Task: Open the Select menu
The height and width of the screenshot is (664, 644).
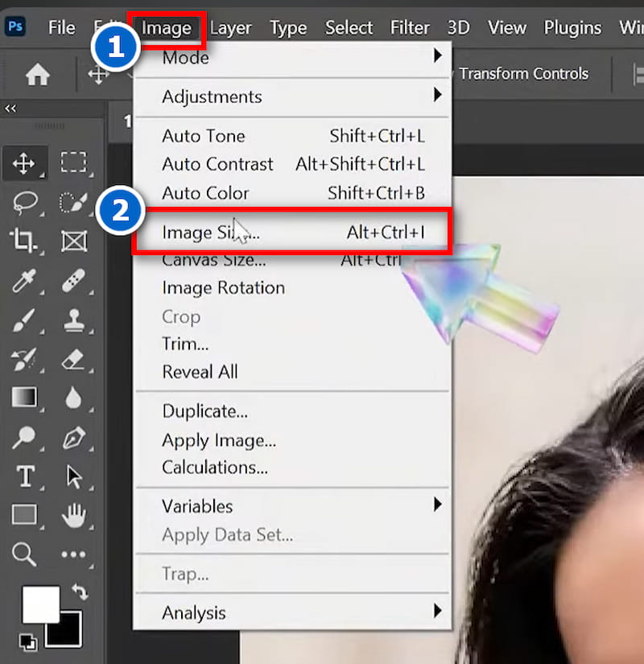Action: point(349,27)
